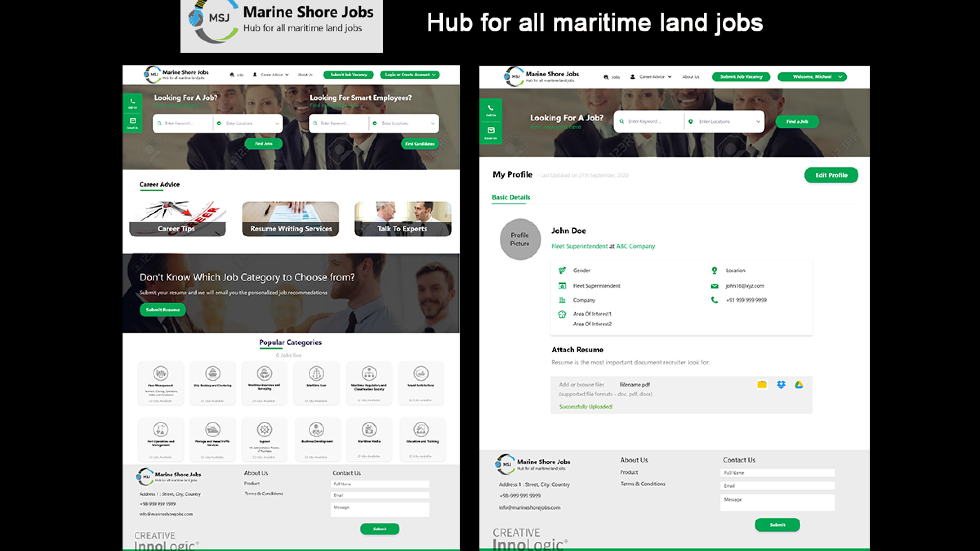Open the Maritime Law anchor icon
The height and width of the screenshot is (551, 980).
point(317,373)
